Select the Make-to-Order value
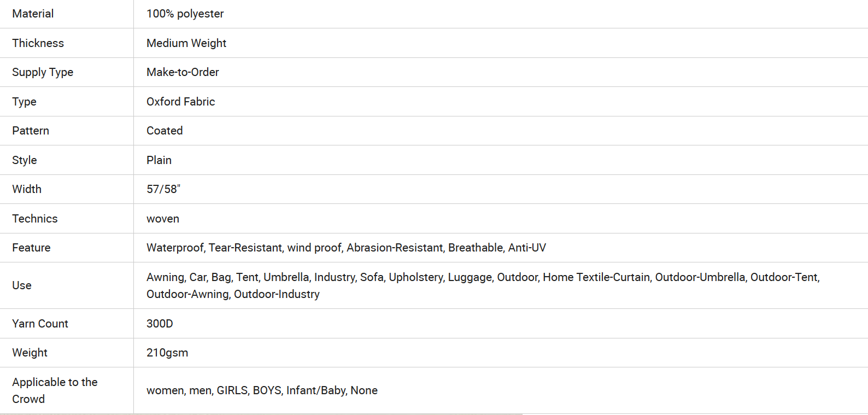Screen dimensions: 868x415 (x=183, y=72)
